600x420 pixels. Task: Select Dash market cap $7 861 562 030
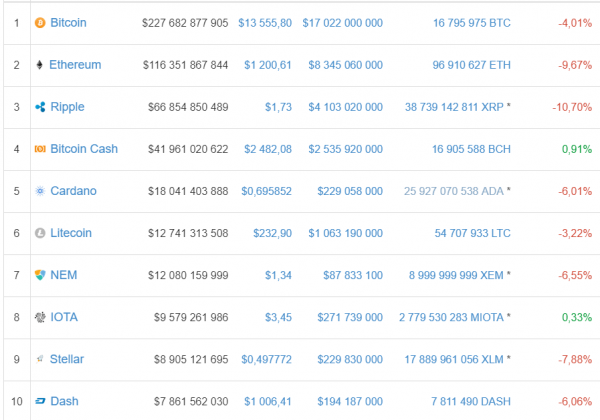pyautogui.click(x=191, y=402)
